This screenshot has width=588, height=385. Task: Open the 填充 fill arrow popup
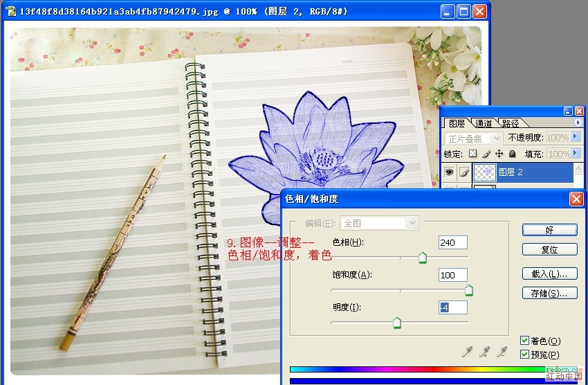575,154
